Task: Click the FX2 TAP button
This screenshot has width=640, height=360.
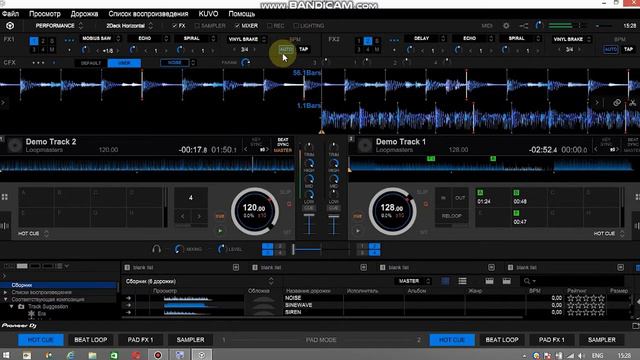Action: point(628,49)
